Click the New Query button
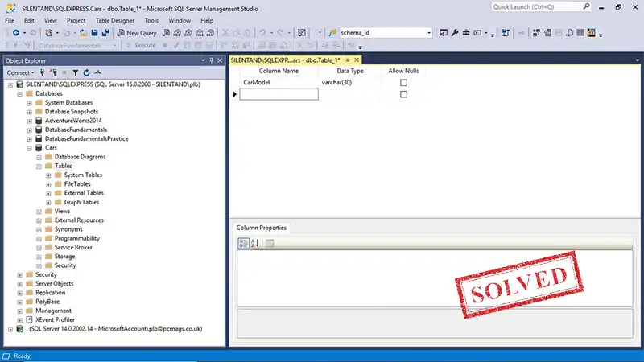The height and width of the screenshot is (362, 644). coord(137,33)
